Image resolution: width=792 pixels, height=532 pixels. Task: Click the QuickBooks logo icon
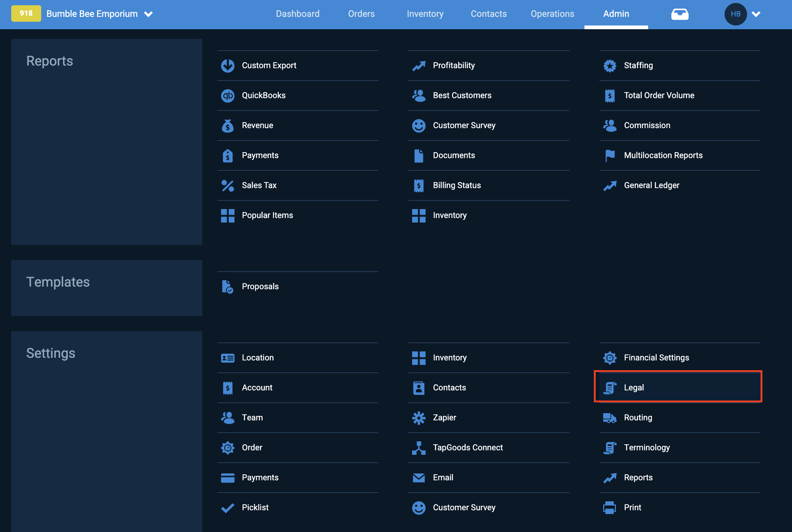228,96
